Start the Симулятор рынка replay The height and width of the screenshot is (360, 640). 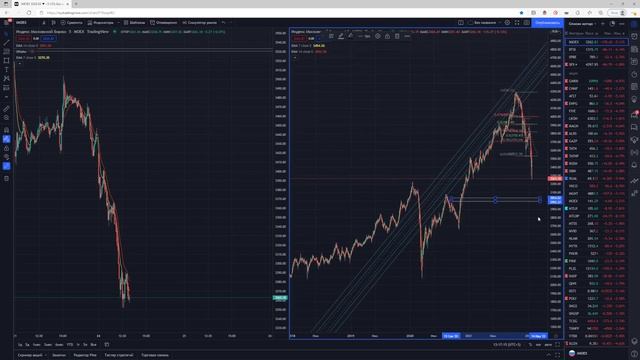pos(199,22)
